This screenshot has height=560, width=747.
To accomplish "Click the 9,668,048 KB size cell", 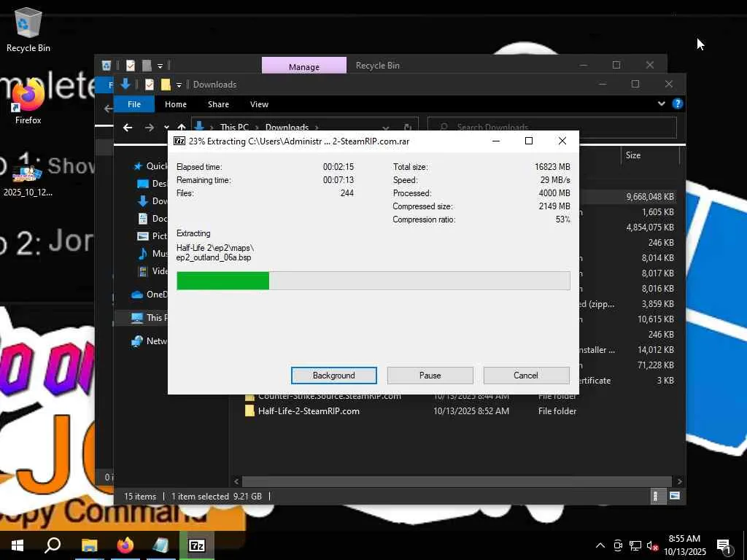I will 650,197.
